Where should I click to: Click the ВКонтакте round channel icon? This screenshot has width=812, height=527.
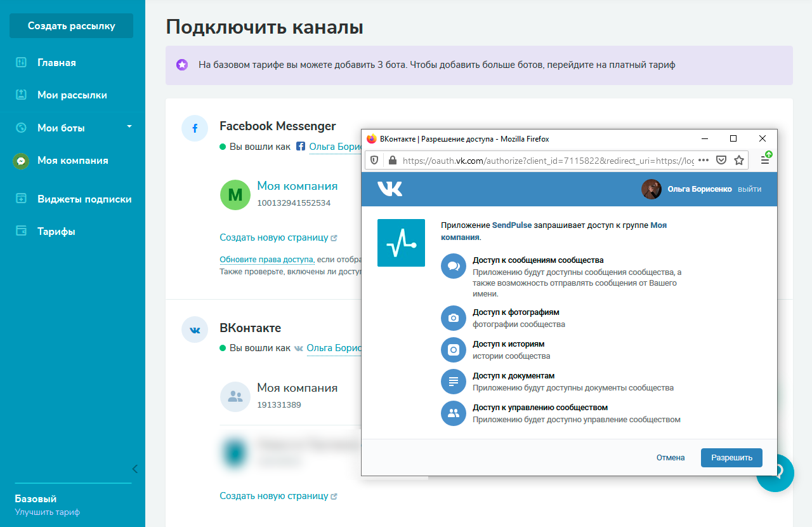(x=195, y=330)
